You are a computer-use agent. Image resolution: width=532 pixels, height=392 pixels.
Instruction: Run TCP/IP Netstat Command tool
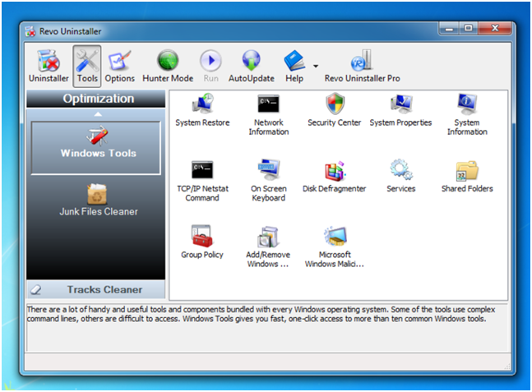coord(202,181)
